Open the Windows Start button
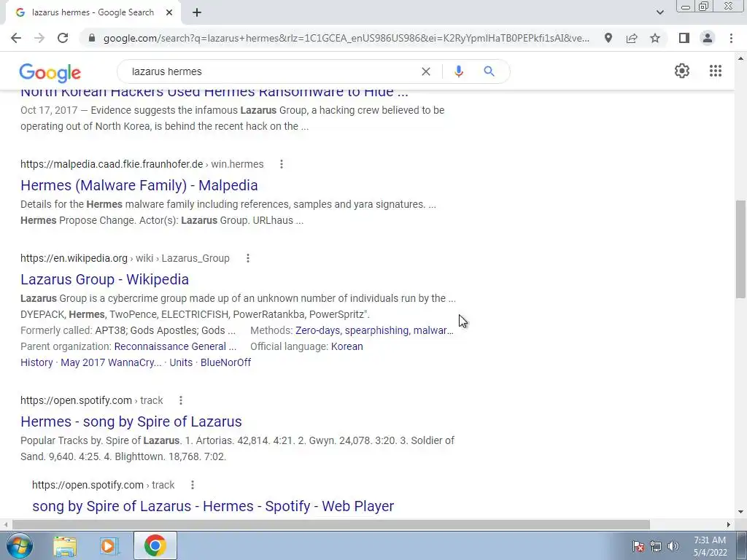747x560 pixels. click(x=19, y=545)
